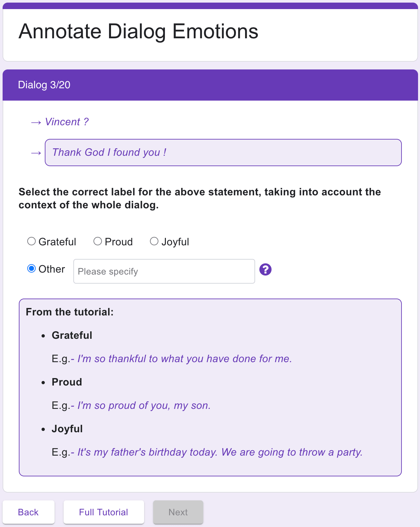Click the greyed-out Next button
This screenshot has width=420, height=527.
[x=178, y=512]
